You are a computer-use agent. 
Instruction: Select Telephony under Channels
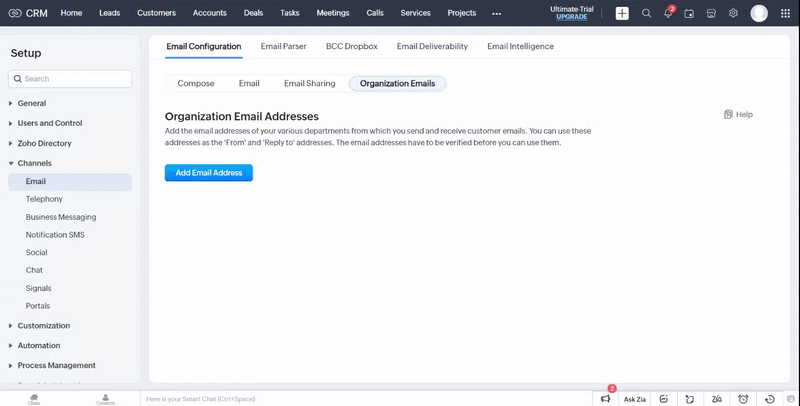click(x=44, y=199)
